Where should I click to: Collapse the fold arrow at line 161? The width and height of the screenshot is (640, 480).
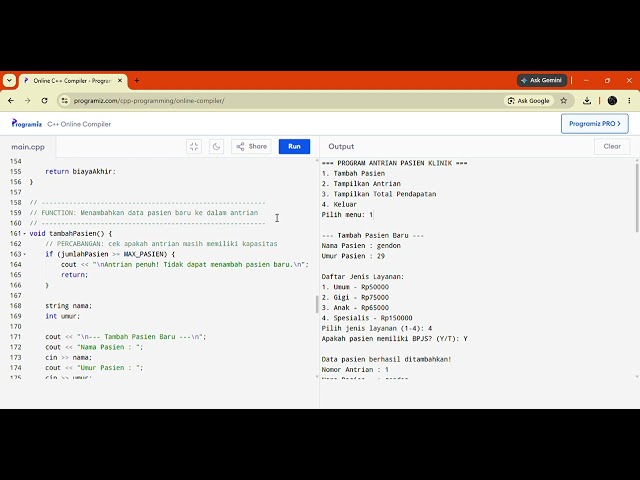(x=24, y=234)
